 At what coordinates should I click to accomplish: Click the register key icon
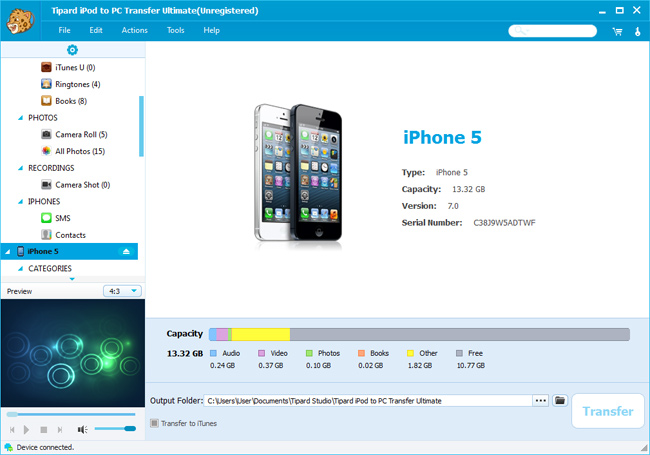click(x=638, y=31)
